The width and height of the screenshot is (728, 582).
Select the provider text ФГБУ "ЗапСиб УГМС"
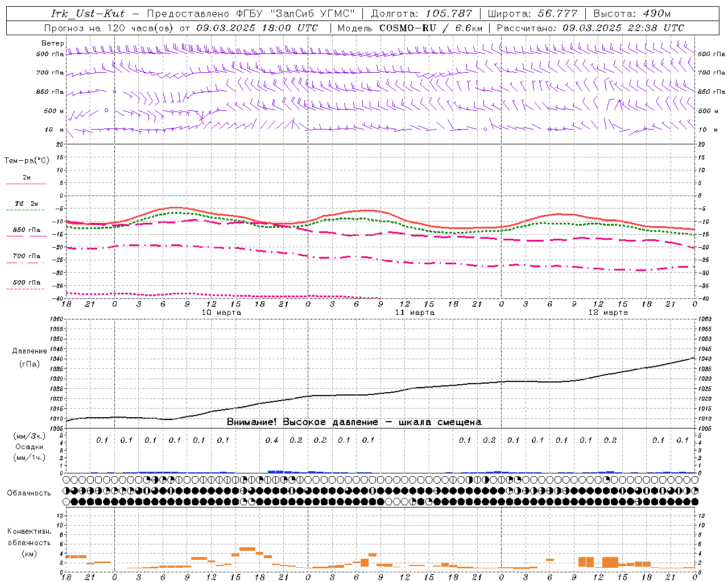(x=295, y=13)
